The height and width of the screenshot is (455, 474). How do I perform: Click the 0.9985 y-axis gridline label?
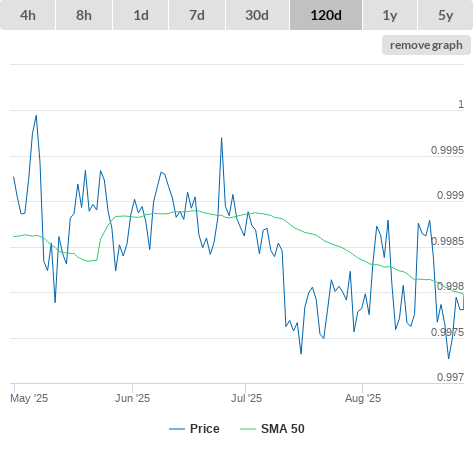tap(447, 241)
